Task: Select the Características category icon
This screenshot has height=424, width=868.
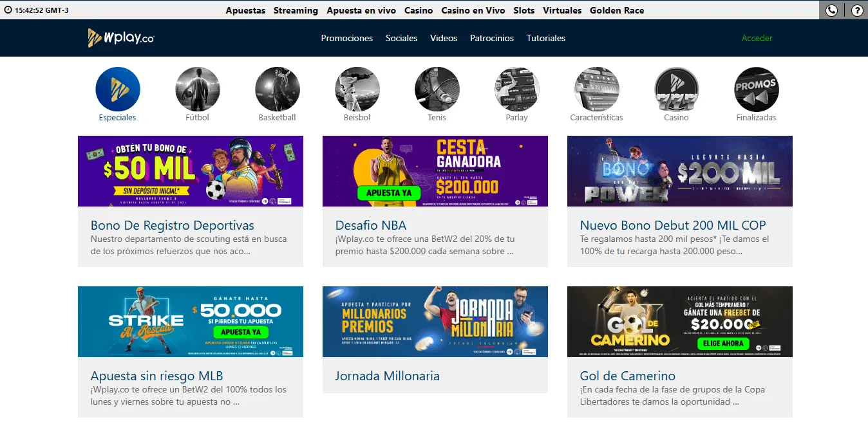Action: pos(597,89)
